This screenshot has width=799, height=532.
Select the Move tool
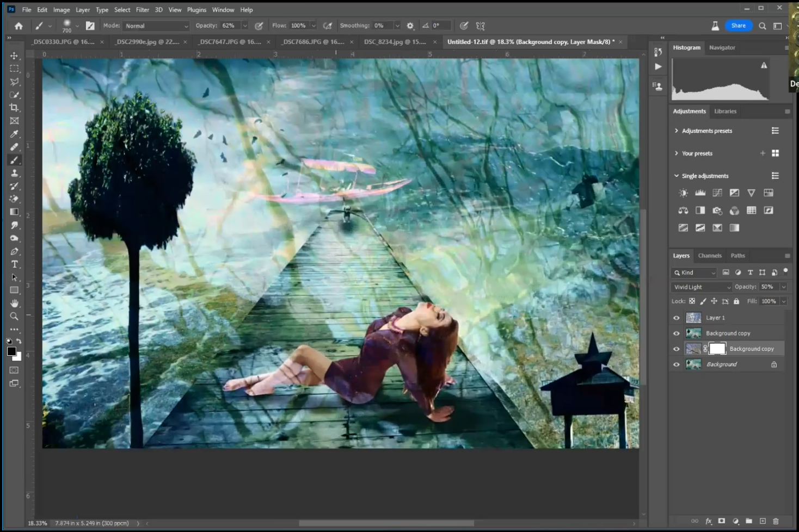click(14, 56)
